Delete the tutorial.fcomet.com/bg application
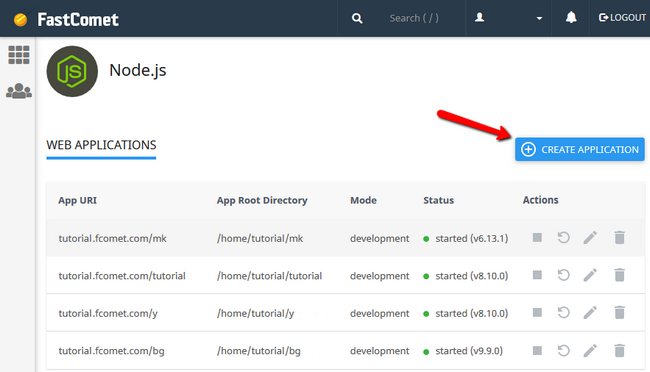The height and width of the screenshot is (372, 650). coord(619,350)
